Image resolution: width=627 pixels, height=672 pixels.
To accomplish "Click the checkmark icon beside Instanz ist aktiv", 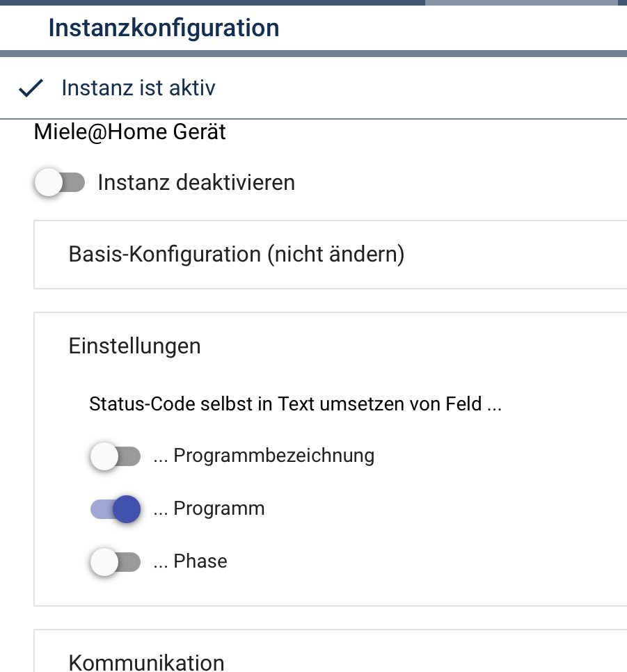I will (31, 88).
